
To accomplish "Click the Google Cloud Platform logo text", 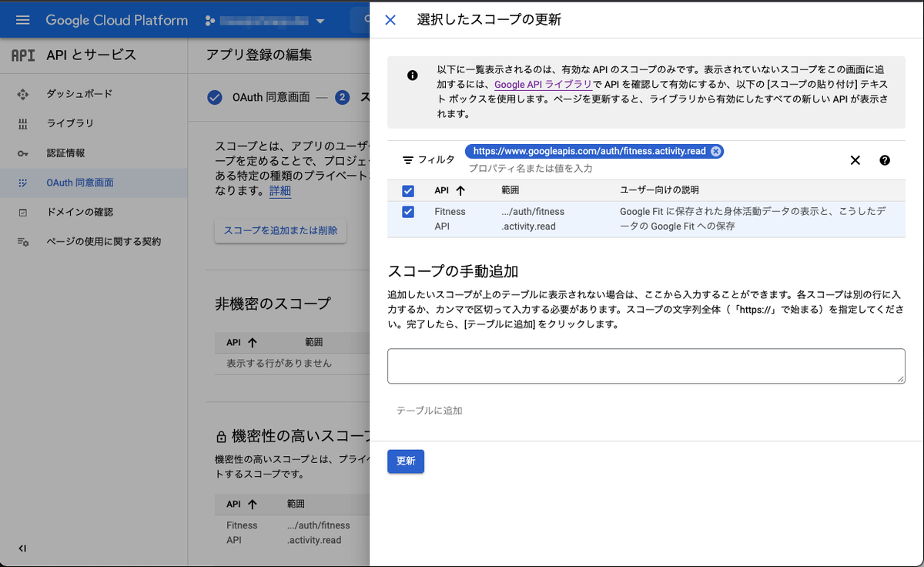I will [117, 20].
